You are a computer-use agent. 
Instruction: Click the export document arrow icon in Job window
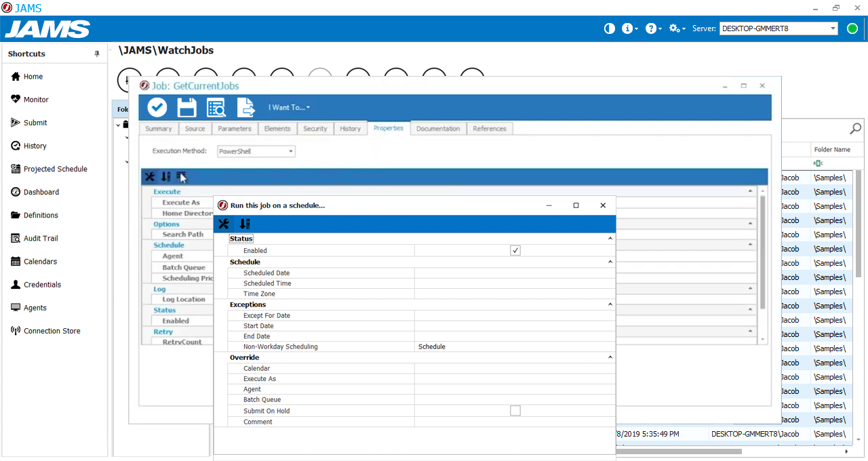tap(245, 107)
